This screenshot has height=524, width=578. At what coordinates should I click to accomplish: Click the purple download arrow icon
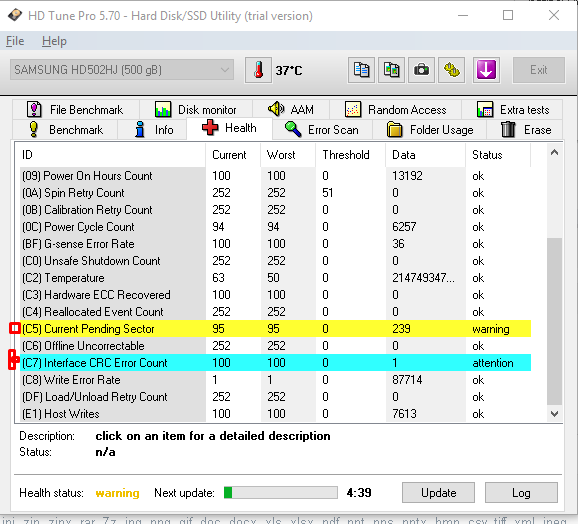[x=486, y=70]
